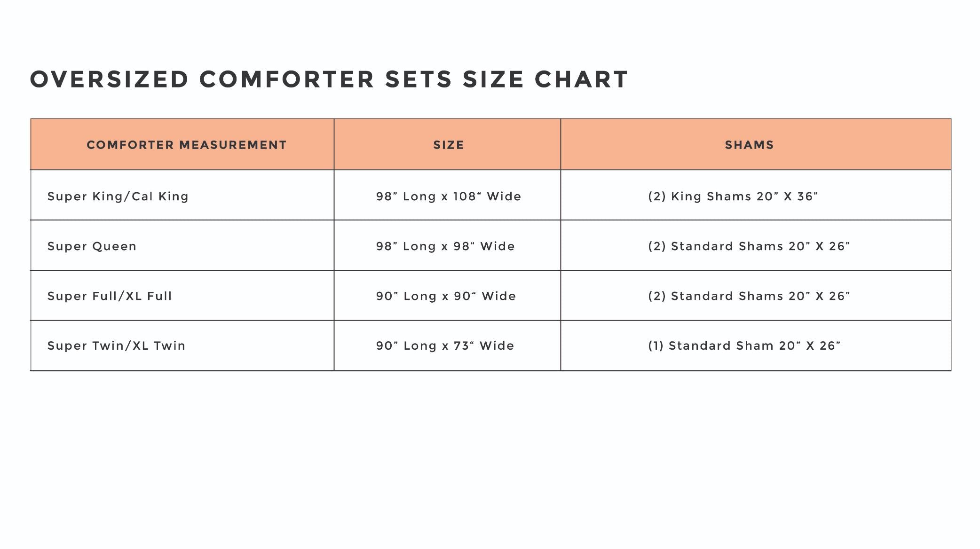The width and height of the screenshot is (980, 549).
Task: Click the Super Twin/XL Twin row label
Action: 116,346
